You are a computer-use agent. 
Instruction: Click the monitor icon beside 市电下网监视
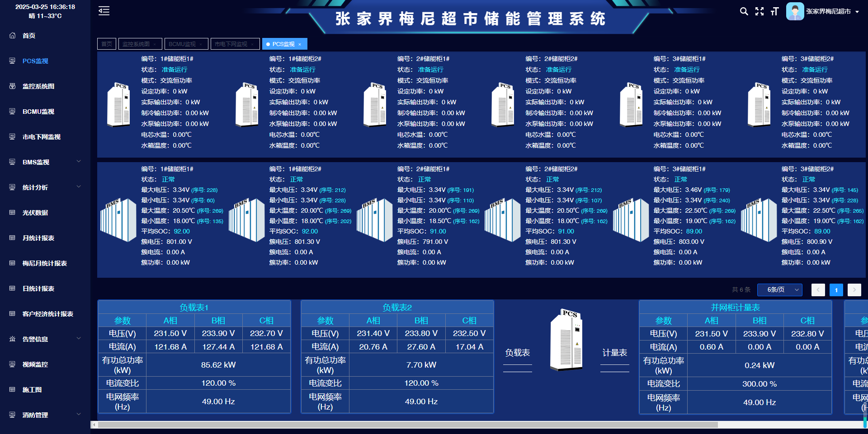[x=12, y=136]
